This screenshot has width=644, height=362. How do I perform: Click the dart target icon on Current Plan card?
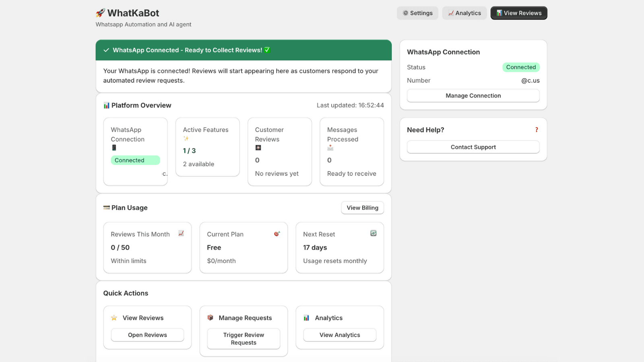tap(277, 233)
